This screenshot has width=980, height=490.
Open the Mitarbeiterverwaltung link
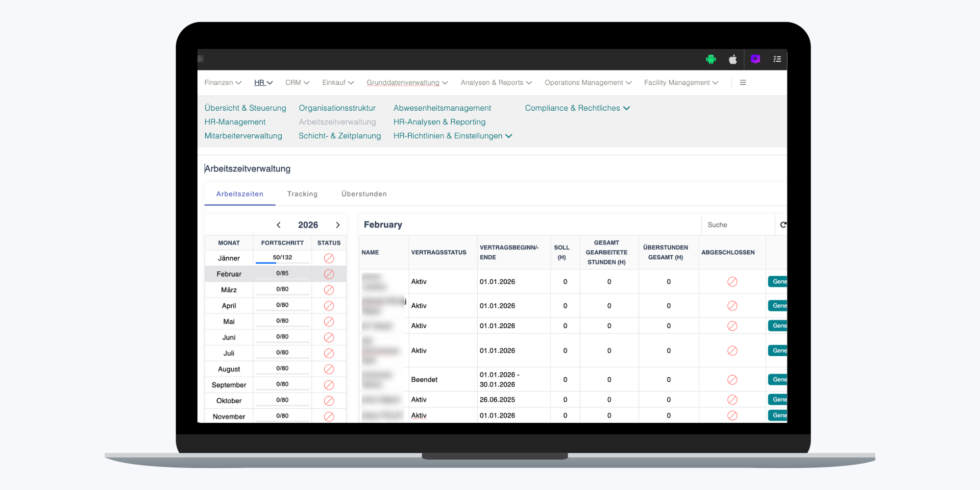pos(243,136)
